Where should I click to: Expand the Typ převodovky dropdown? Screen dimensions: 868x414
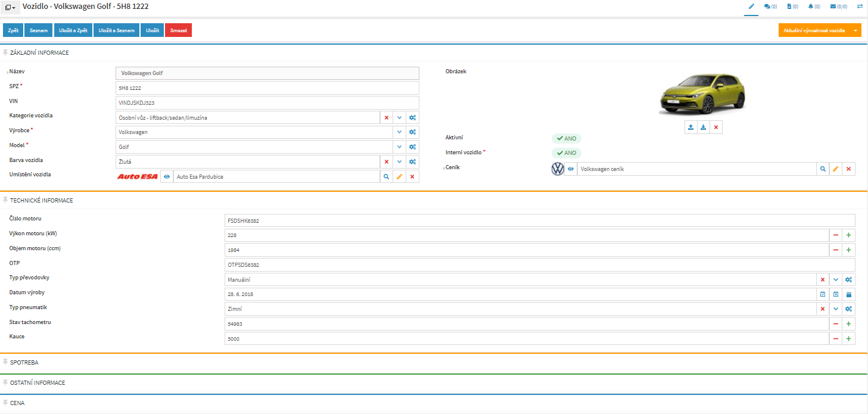pyautogui.click(x=836, y=280)
